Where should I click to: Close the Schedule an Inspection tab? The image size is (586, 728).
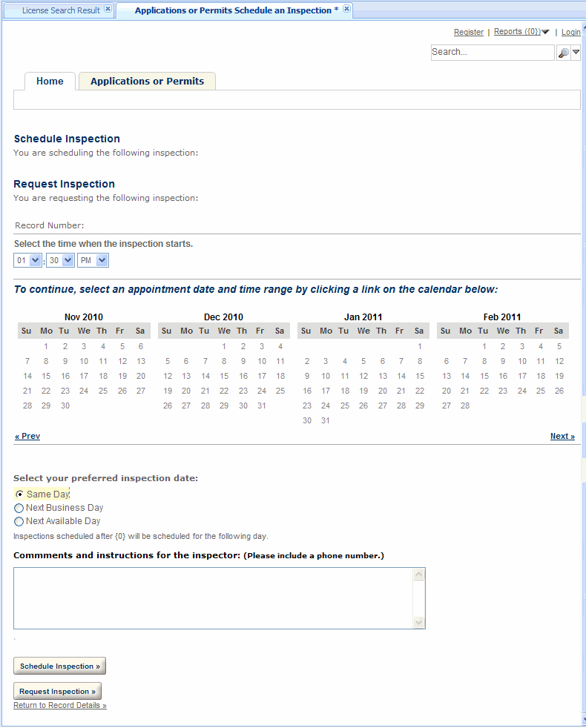point(346,10)
